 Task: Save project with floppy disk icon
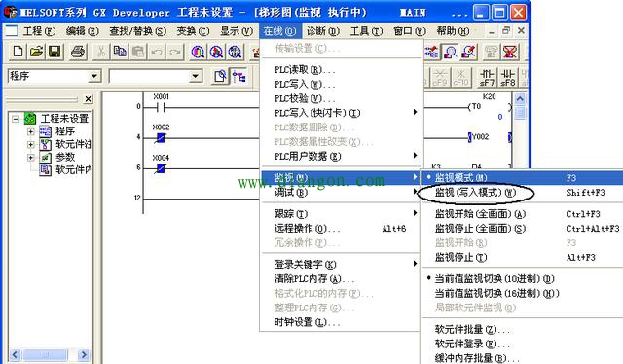pyautogui.click(x=55, y=52)
